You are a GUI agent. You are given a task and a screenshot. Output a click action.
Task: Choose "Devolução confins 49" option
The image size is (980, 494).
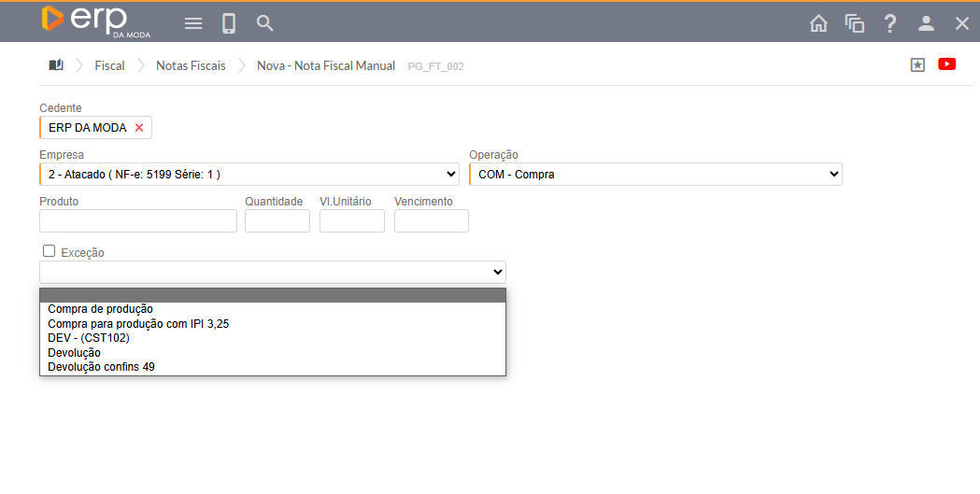tap(101, 367)
